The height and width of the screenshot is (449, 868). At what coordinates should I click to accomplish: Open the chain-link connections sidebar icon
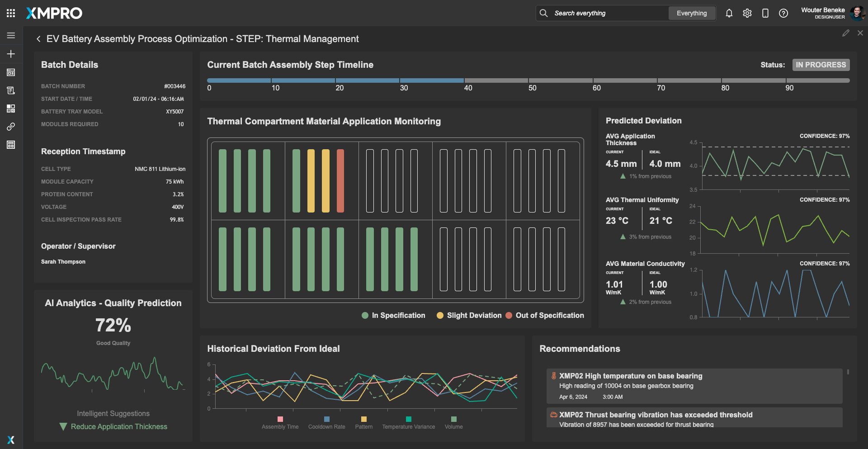coord(11,127)
